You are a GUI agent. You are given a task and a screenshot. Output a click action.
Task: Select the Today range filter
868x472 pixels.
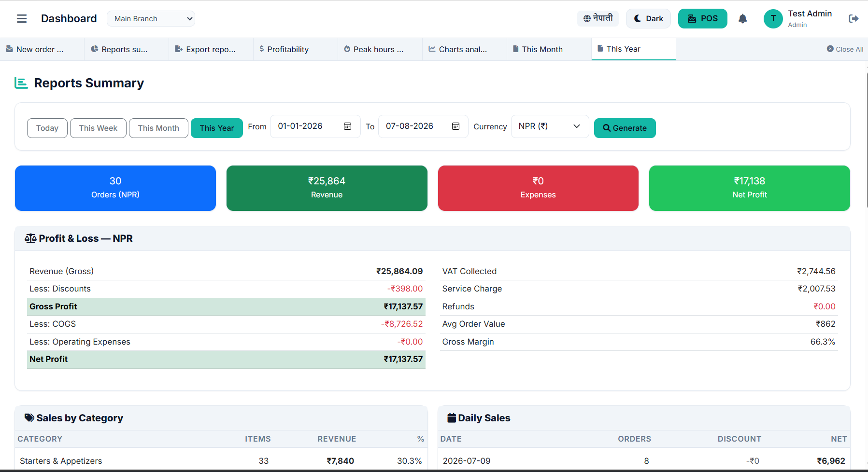coord(47,128)
